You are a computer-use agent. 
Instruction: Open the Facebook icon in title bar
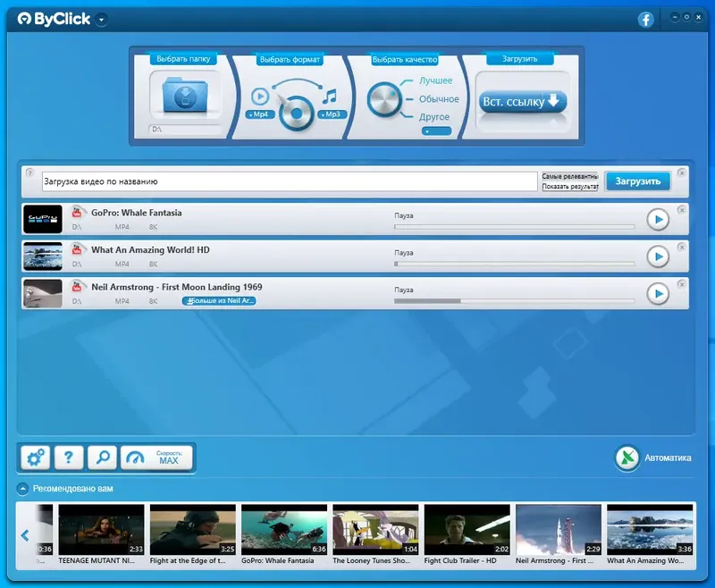(645, 20)
